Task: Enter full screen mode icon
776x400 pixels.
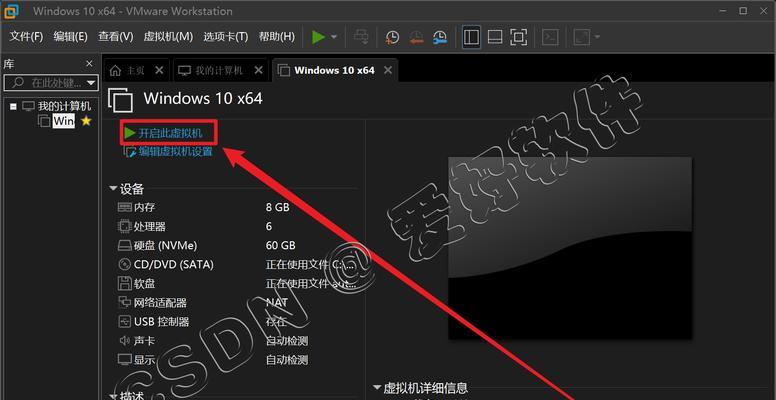Action: pyautogui.click(x=518, y=37)
